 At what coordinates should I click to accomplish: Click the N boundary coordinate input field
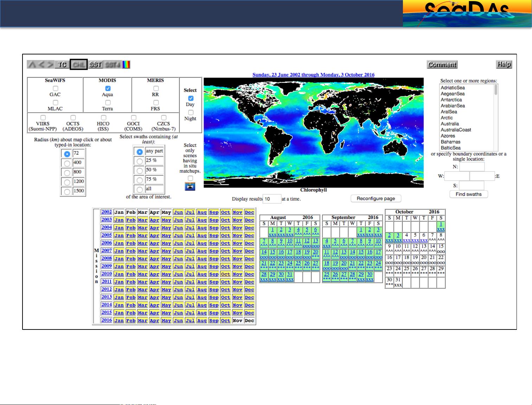[472, 167]
